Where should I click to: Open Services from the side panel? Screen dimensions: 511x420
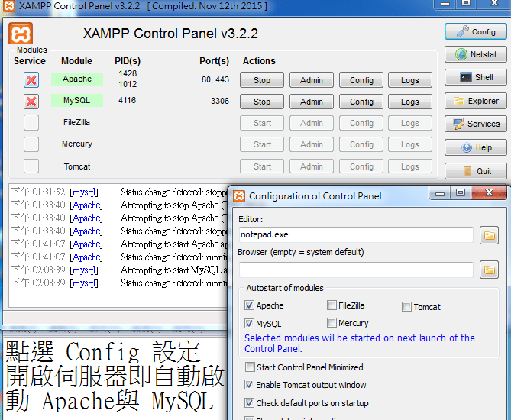[476, 124]
